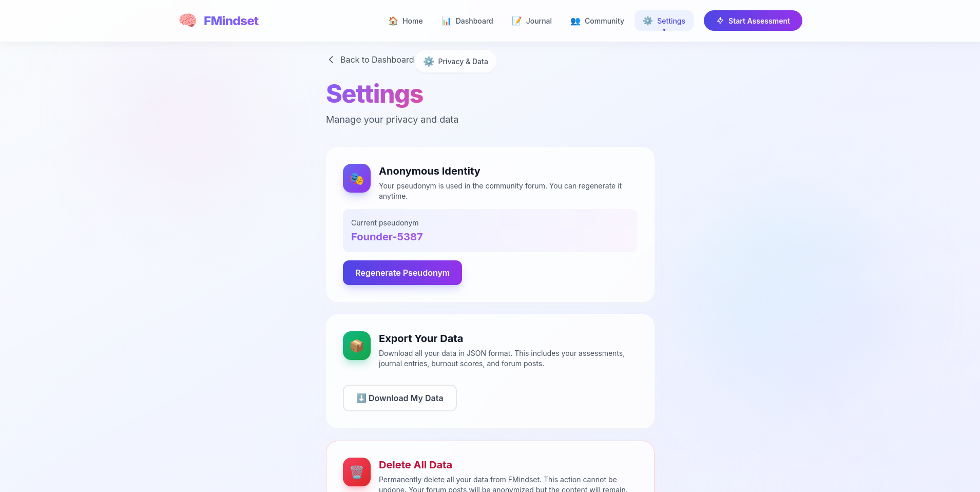
Task: Click the FMindset brain logo icon
Action: 187,21
